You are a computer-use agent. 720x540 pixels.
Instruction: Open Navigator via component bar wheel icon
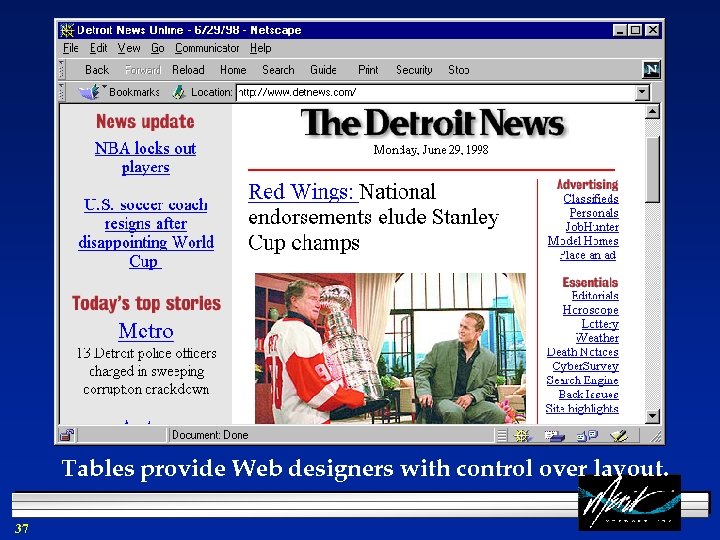point(522,435)
